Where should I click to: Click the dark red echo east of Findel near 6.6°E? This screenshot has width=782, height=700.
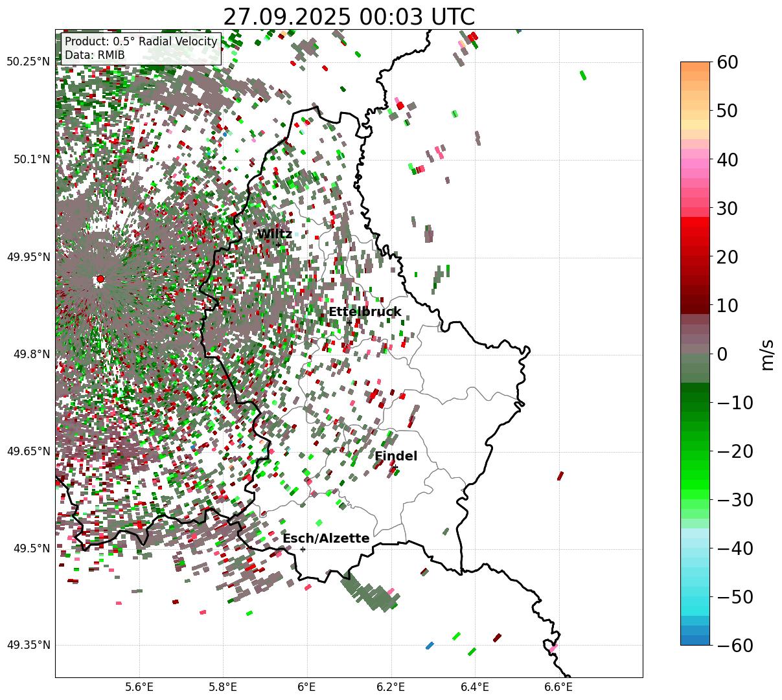pos(560,476)
